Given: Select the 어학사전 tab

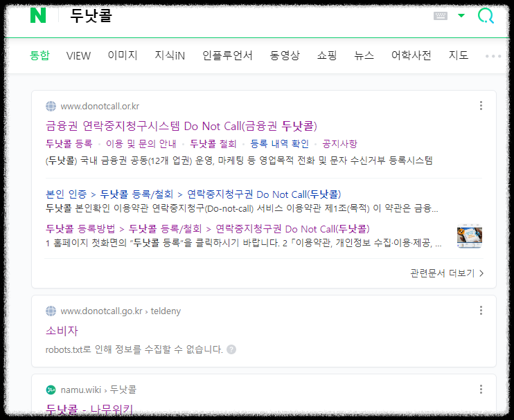Looking at the screenshot, I should click(x=411, y=55).
